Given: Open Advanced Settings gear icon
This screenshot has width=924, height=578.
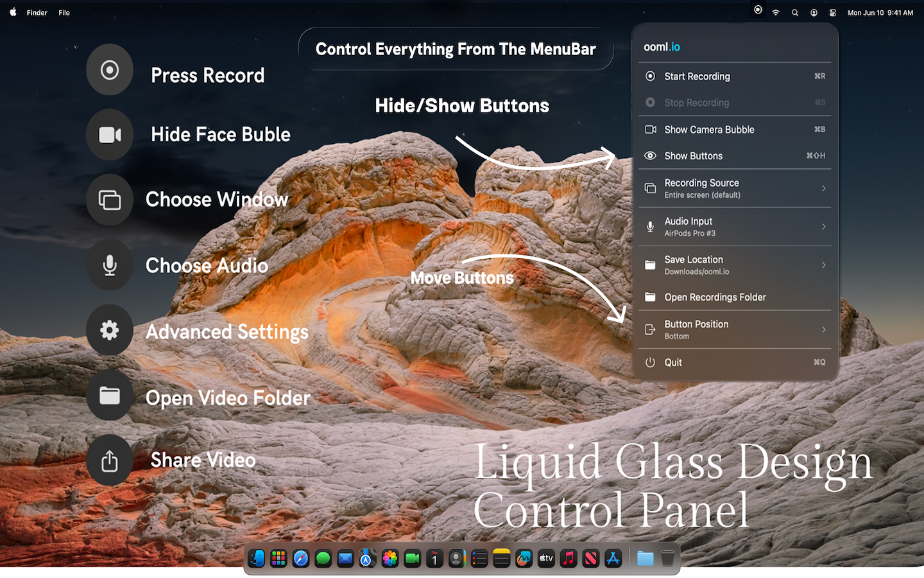Looking at the screenshot, I should [110, 330].
